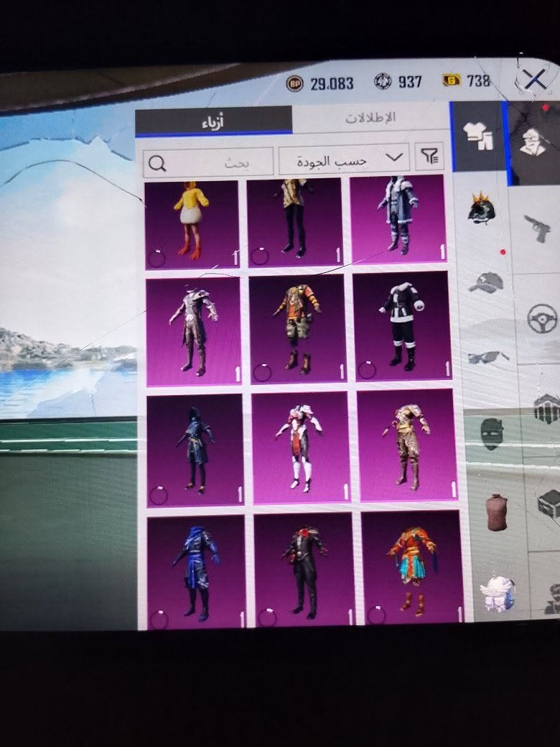Tap the silver coin 937 currency icon
560x747 pixels.
point(383,81)
